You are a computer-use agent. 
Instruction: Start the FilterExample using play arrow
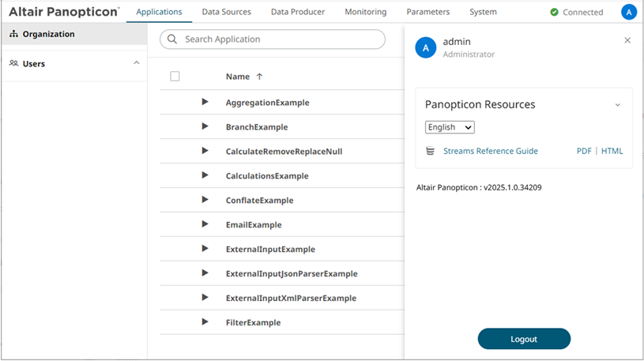[x=205, y=322]
